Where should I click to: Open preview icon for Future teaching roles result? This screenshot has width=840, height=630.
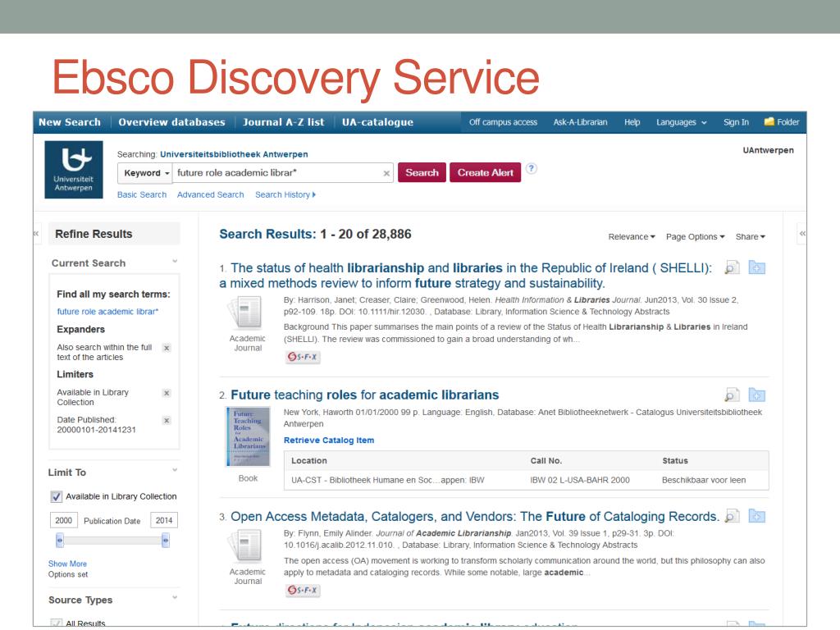(732, 395)
